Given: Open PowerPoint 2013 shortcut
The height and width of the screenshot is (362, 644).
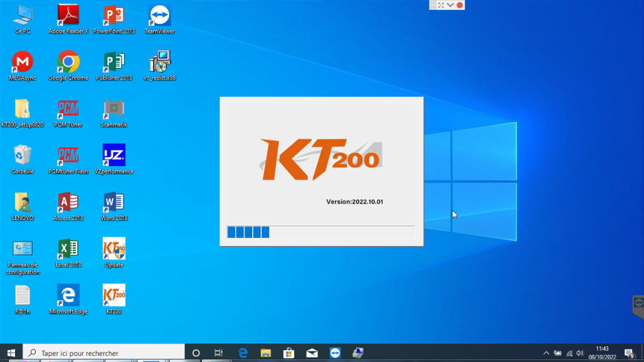Looking at the screenshot, I should pyautogui.click(x=114, y=19).
